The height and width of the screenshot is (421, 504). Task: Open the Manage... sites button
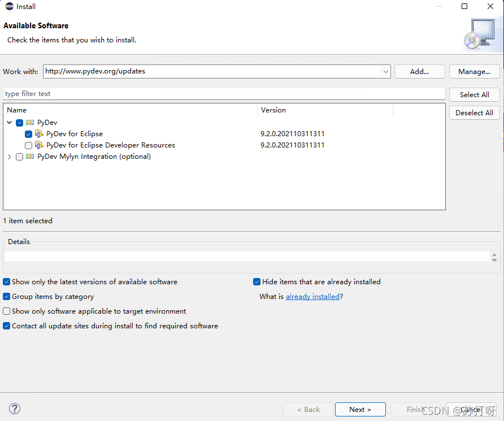coord(474,72)
